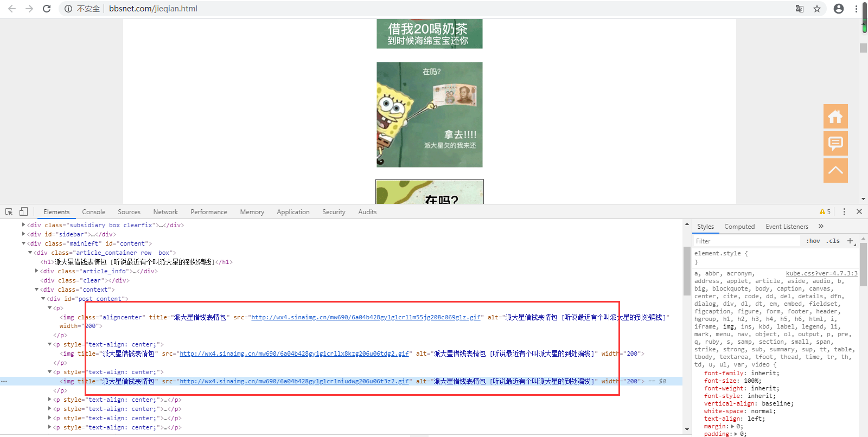Image resolution: width=868 pixels, height=437 pixels.
Task: Click orange home floating button
Action: (x=835, y=117)
